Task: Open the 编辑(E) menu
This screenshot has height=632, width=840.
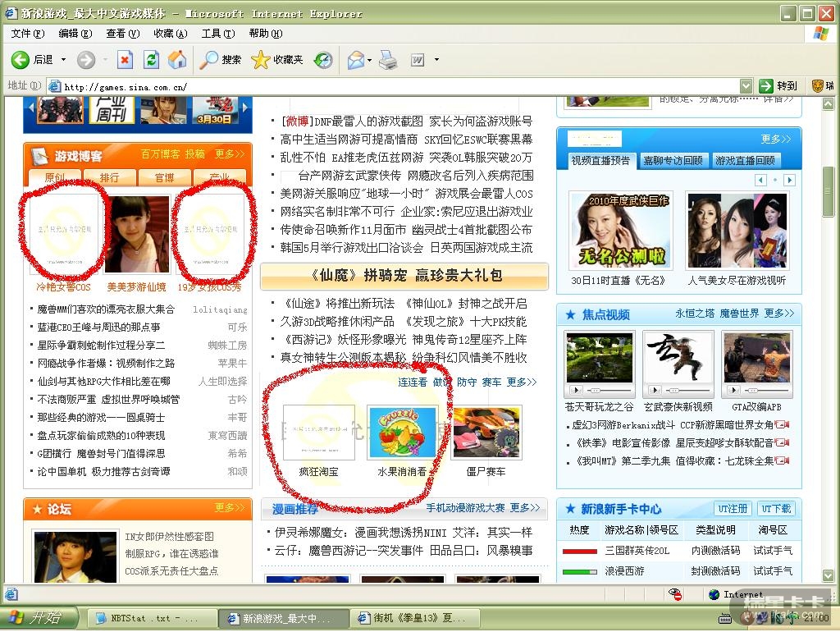Action: (75, 33)
